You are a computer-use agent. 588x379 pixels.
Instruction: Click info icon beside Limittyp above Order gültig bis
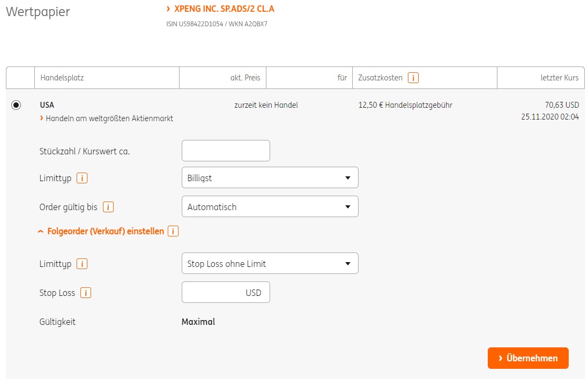(x=82, y=178)
